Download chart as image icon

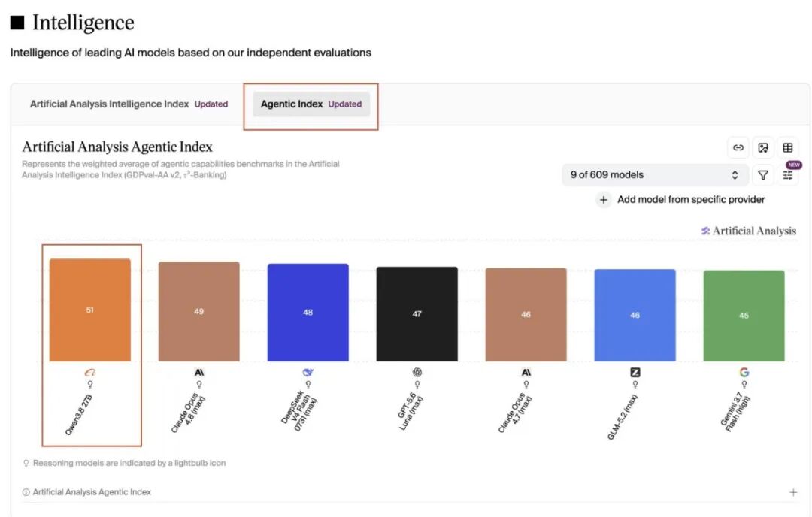(x=763, y=147)
